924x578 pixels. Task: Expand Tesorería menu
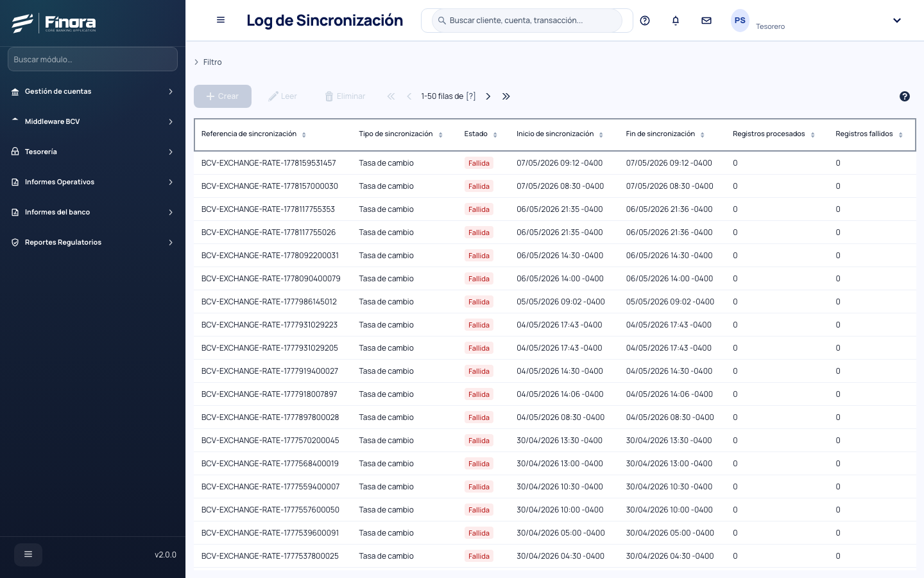pos(92,152)
